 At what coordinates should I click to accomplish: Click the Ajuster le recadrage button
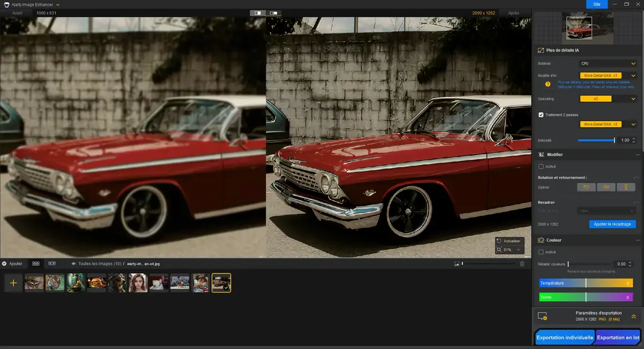pos(612,224)
